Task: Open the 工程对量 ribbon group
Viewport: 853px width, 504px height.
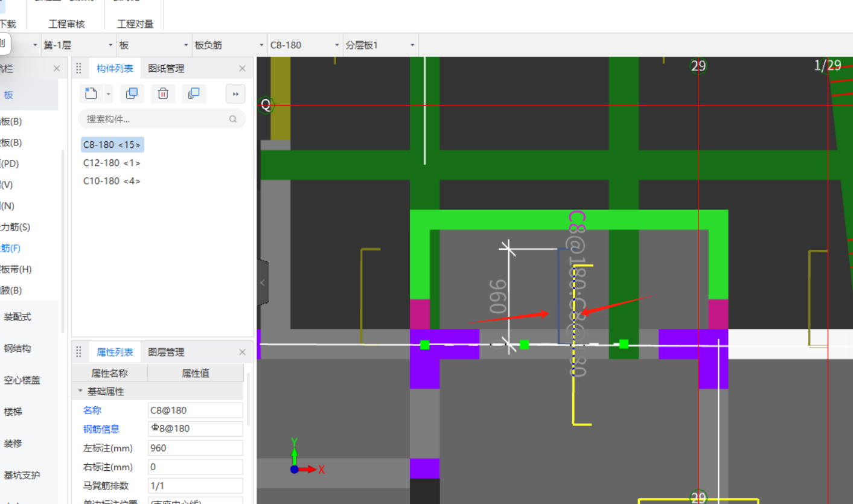Action: (135, 24)
